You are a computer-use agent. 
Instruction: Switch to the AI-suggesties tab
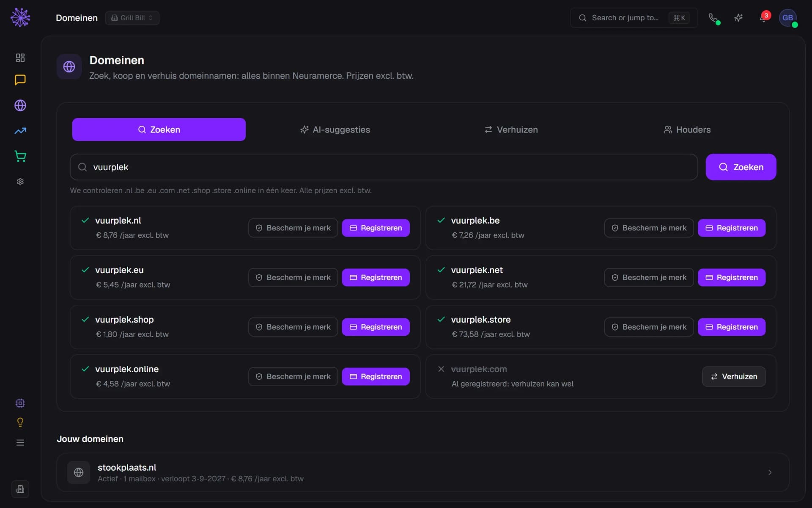tap(335, 130)
